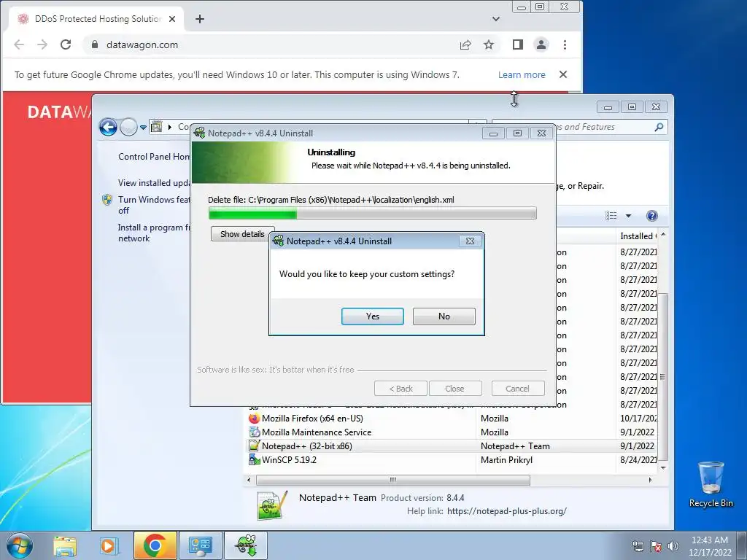The height and width of the screenshot is (560, 747).
Task: Switch to Control Panel taskbar button
Action: tap(200, 545)
